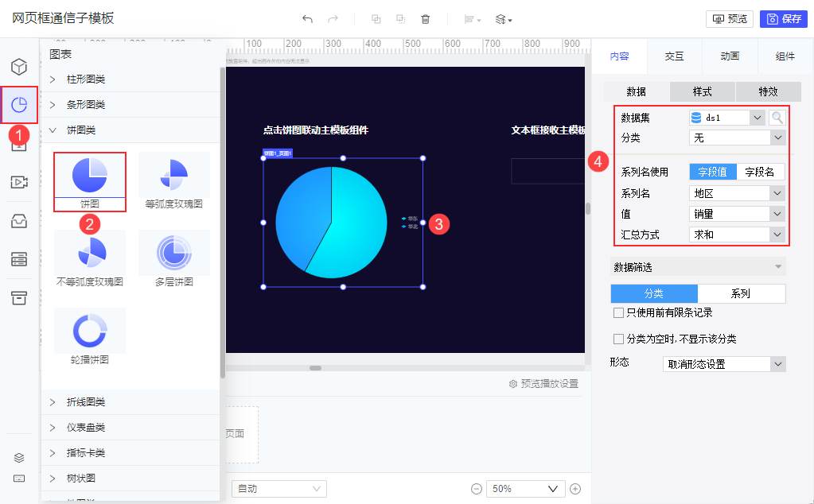
Task: Open the layer stack dropdown in toolbar
Action: coord(504,20)
